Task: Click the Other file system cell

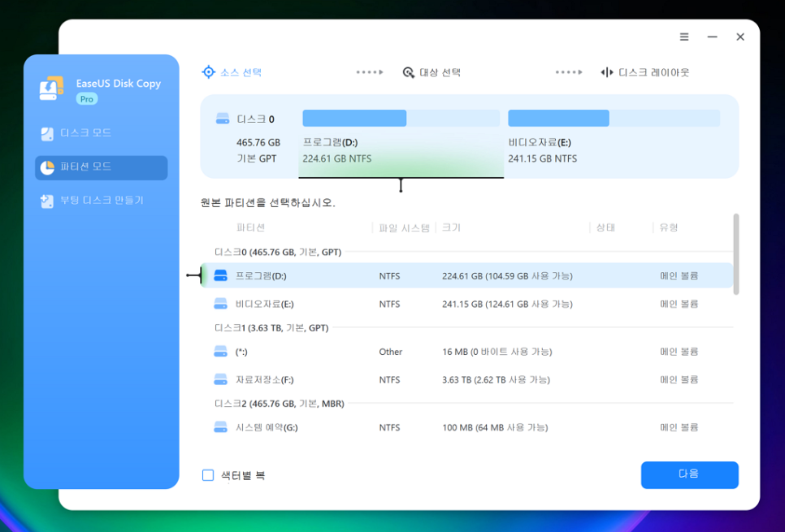Action: (391, 352)
